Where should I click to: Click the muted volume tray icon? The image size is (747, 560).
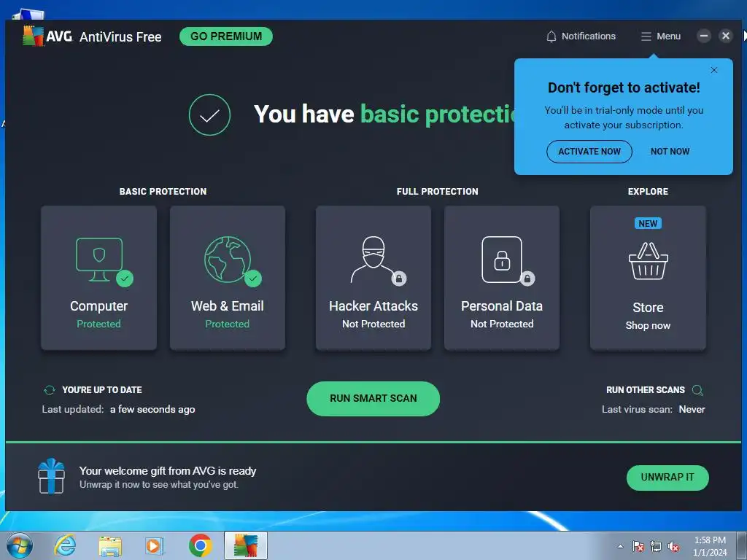(x=673, y=547)
